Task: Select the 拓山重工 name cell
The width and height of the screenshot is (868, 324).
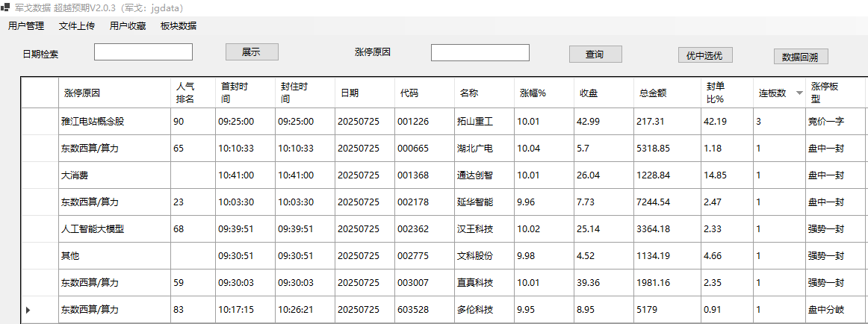Action: 484,122
